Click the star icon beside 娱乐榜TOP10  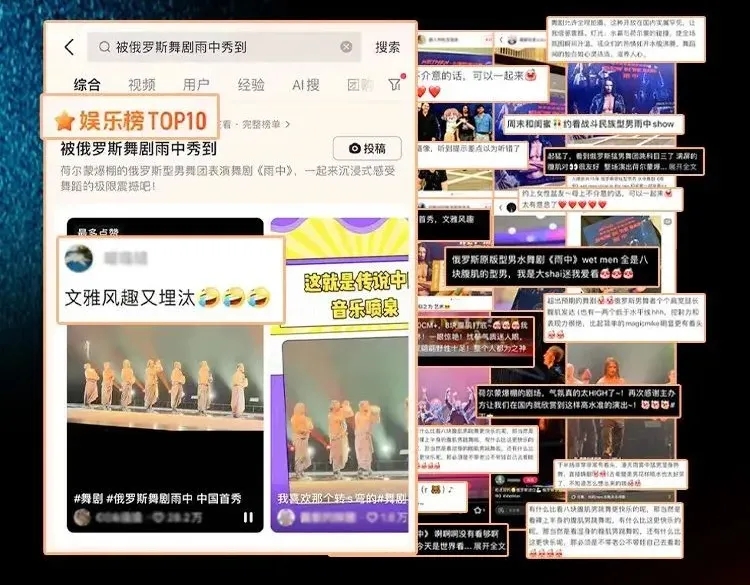(x=65, y=121)
